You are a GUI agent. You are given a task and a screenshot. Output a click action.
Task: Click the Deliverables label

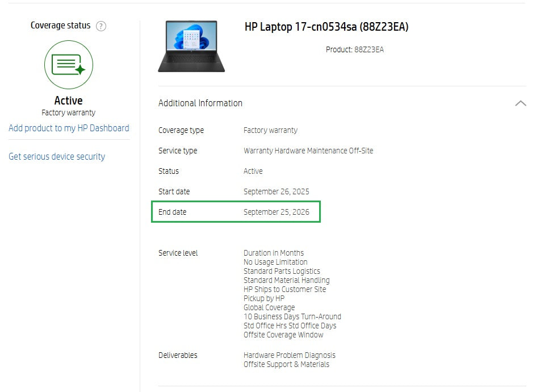coord(178,355)
